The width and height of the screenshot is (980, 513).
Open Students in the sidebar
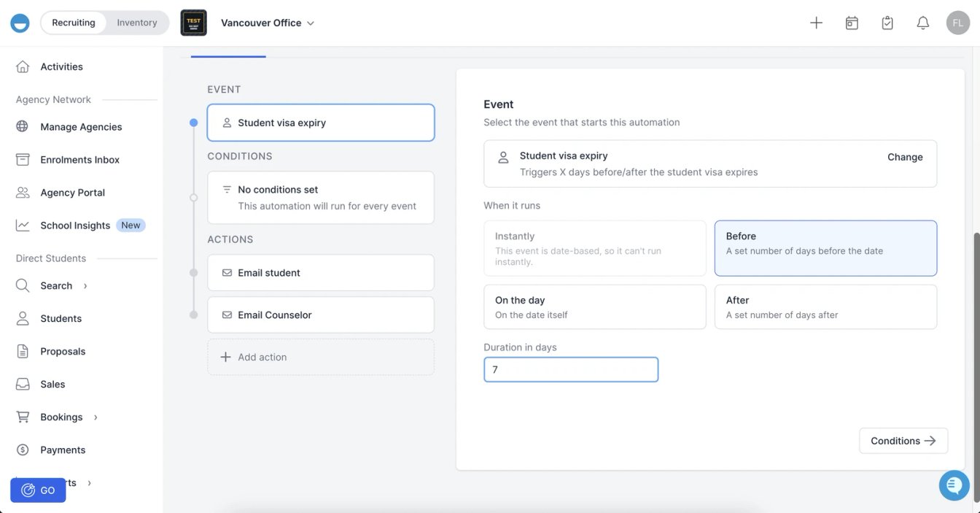point(61,318)
